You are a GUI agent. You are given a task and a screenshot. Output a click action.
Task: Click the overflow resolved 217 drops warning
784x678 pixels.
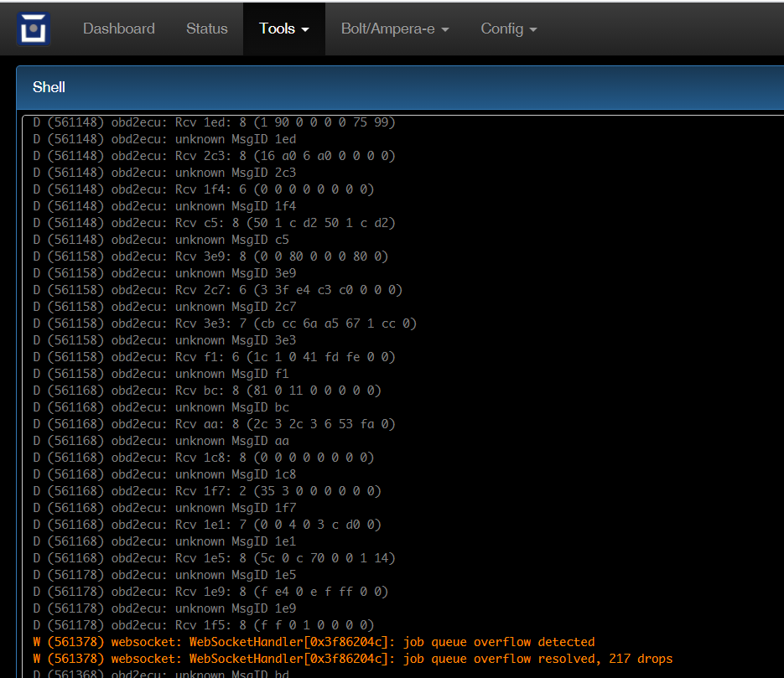tap(352, 659)
